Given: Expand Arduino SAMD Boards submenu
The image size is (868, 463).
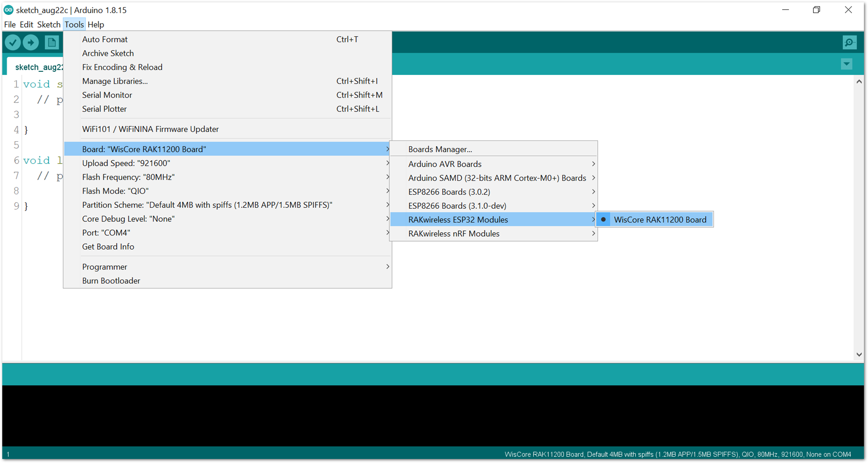Looking at the screenshot, I should click(494, 178).
